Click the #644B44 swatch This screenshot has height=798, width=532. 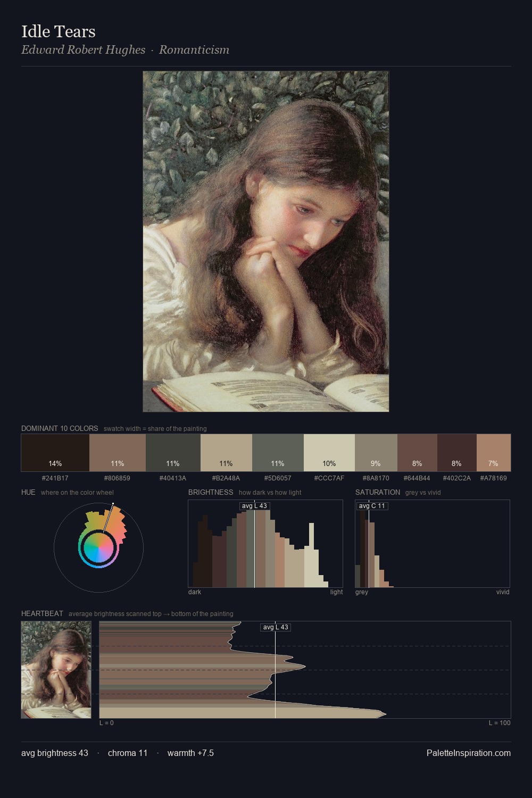click(417, 453)
